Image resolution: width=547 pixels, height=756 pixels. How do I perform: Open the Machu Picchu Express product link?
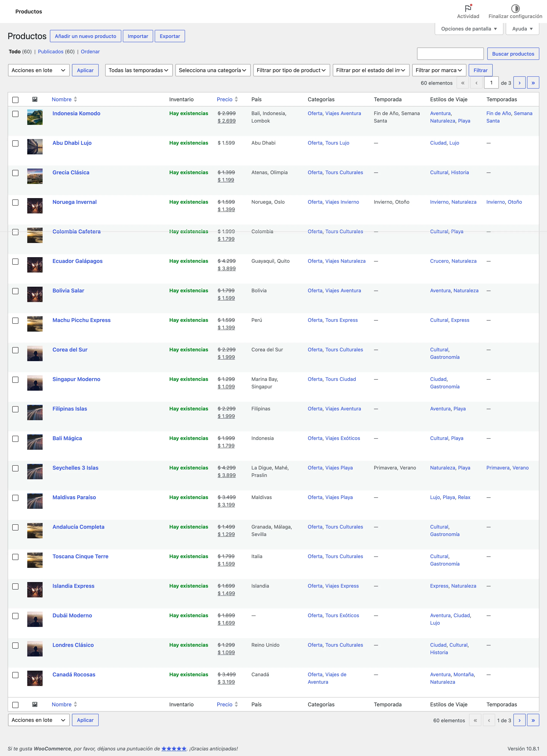[x=81, y=320]
